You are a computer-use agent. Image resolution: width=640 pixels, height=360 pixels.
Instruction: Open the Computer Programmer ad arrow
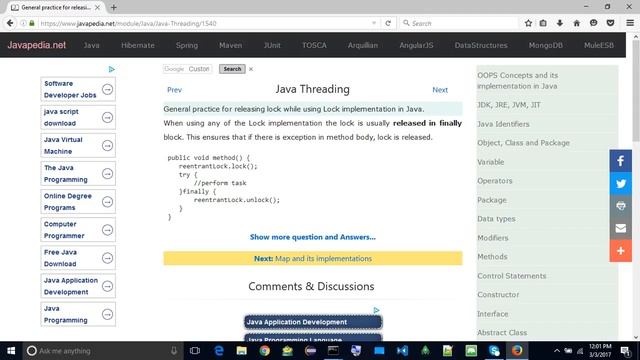tap(107, 230)
